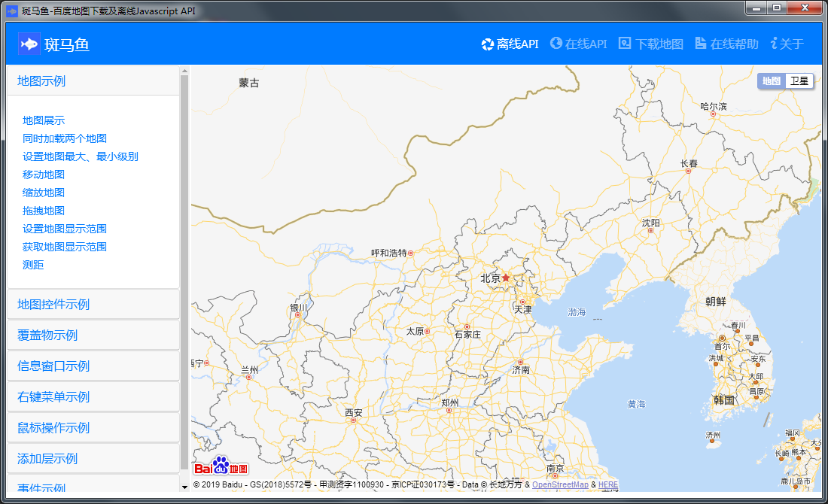The height and width of the screenshot is (504, 828).
Task: Open the 测距 example
Action: coord(33,264)
